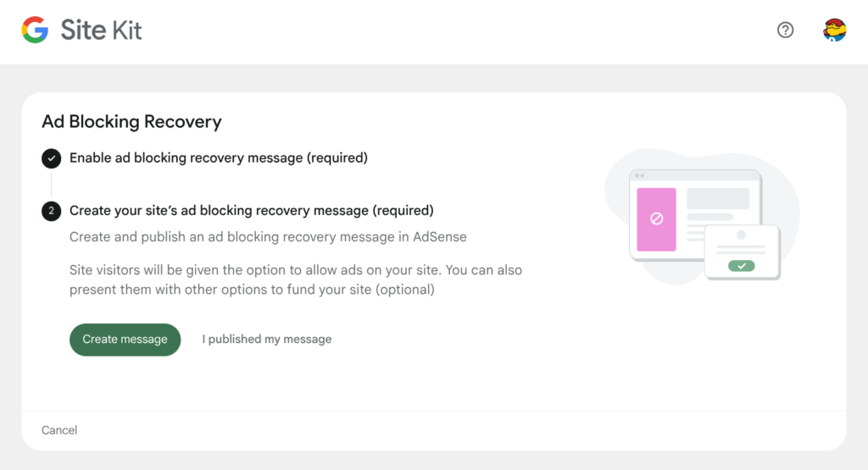Viewport: 868px width, 470px height.
Task: Click the green checkmark in the illustration
Action: point(741,266)
